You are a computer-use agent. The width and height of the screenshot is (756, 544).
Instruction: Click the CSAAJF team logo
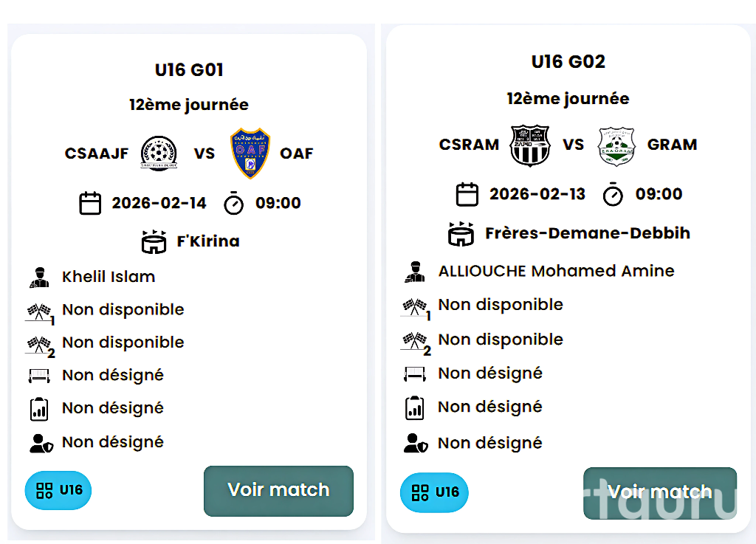[x=158, y=154]
